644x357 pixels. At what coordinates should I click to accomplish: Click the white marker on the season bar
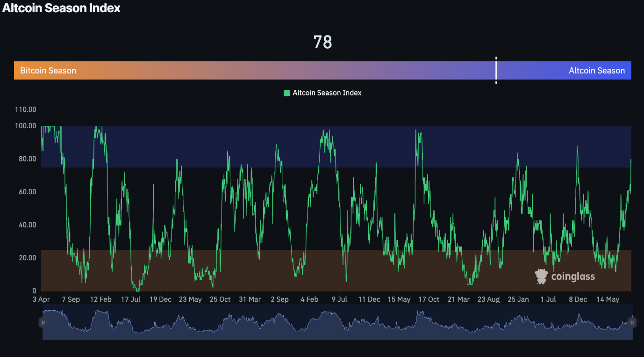coord(496,71)
